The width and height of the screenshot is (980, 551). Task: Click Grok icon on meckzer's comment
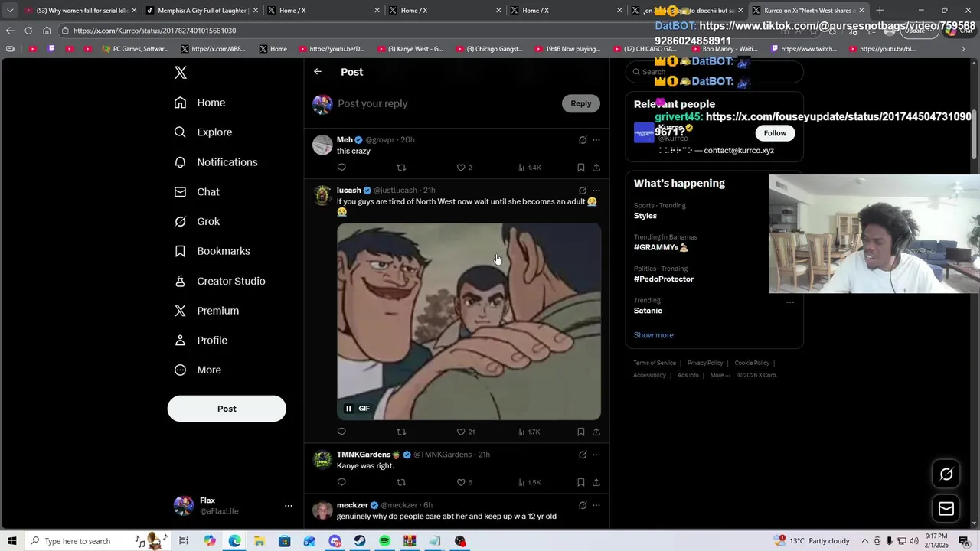coord(583,505)
